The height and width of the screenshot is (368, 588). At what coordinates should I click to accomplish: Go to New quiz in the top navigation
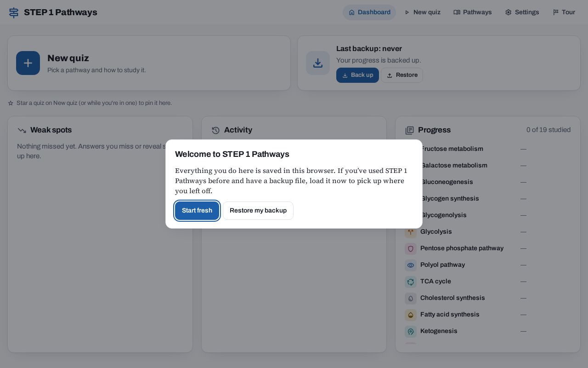click(x=422, y=12)
